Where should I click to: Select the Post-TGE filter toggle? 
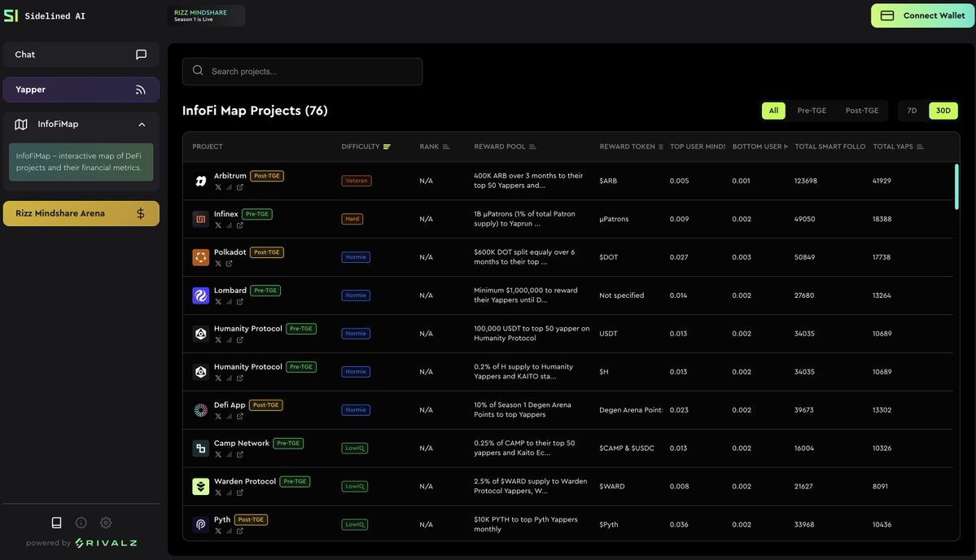tap(861, 111)
